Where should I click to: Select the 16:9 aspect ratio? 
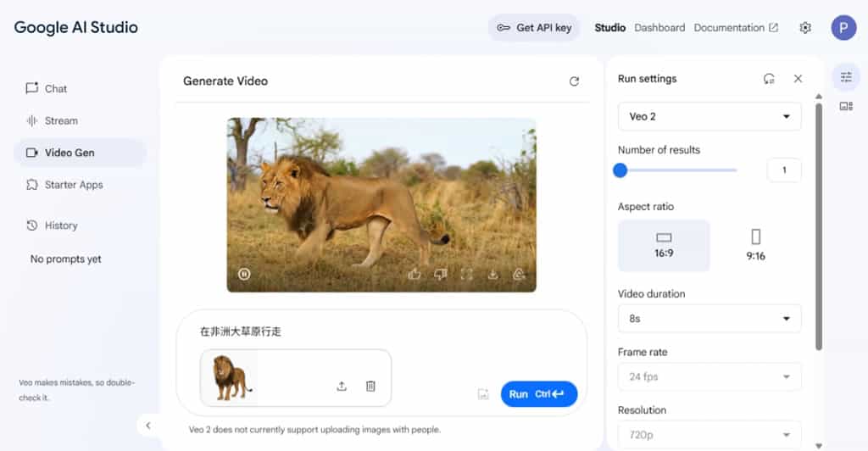point(664,245)
